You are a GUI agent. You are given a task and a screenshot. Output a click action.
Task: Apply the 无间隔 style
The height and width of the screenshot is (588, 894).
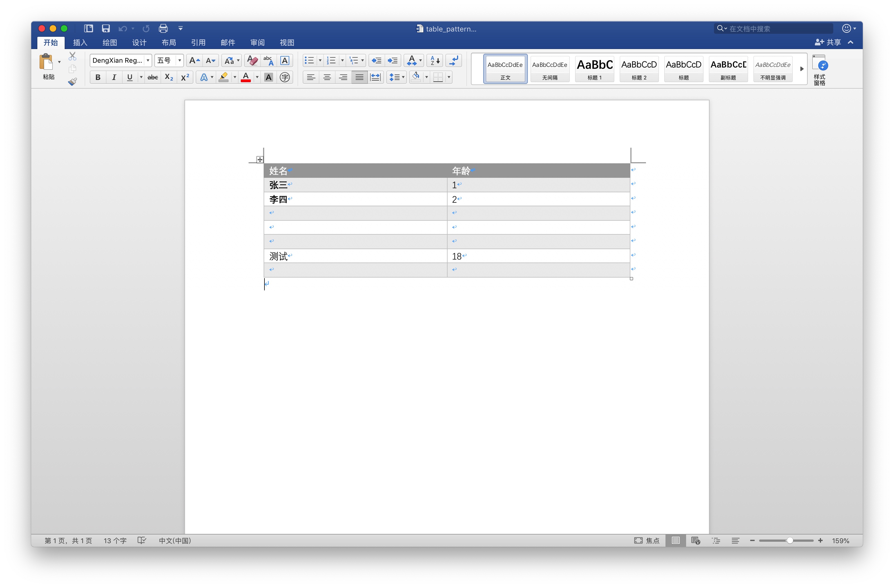[550, 69]
